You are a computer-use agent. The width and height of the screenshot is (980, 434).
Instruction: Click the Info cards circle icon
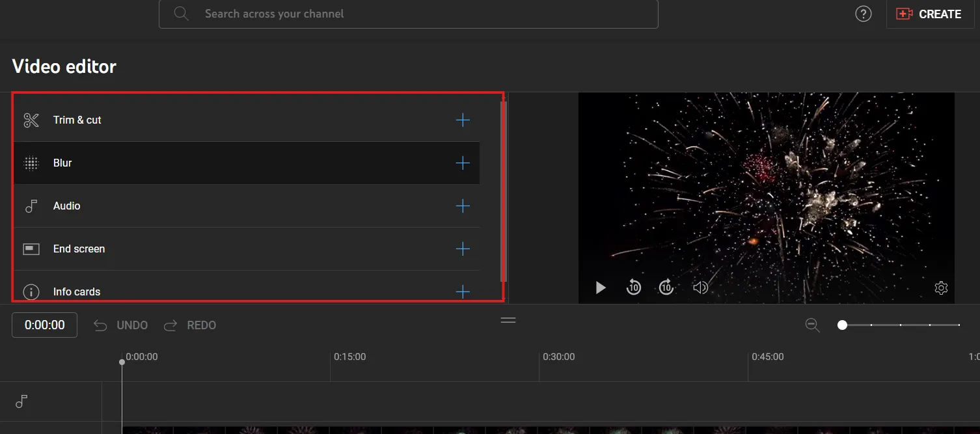tap(31, 292)
